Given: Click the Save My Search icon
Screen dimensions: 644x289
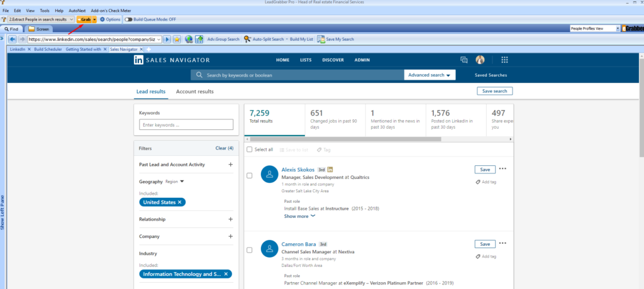Looking at the screenshot, I should 320,39.
